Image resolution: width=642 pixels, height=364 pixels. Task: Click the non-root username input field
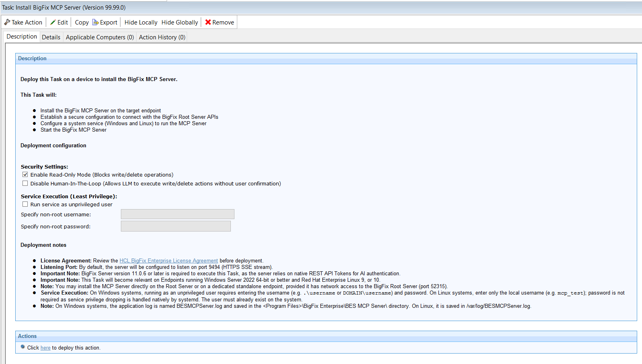click(x=177, y=214)
